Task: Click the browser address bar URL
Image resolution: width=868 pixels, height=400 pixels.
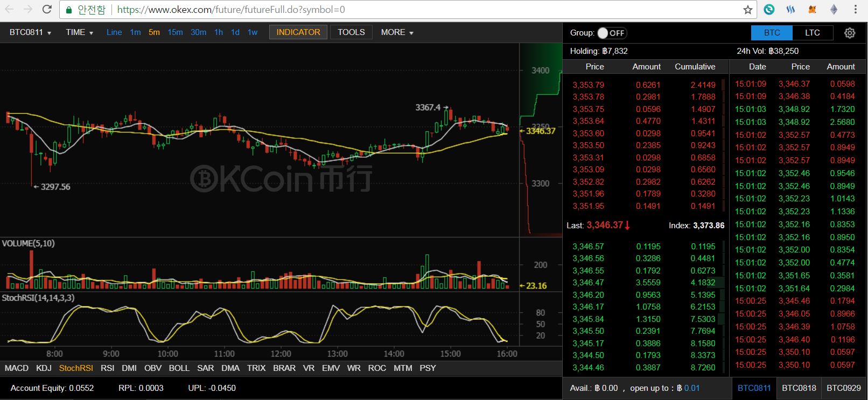Action: pyautogui.click(x=231, y=10)
